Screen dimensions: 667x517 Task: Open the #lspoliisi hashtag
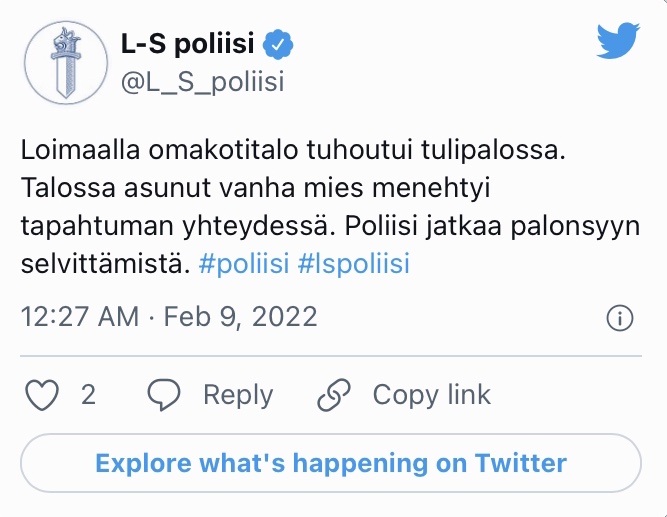(x=354, y=263)
